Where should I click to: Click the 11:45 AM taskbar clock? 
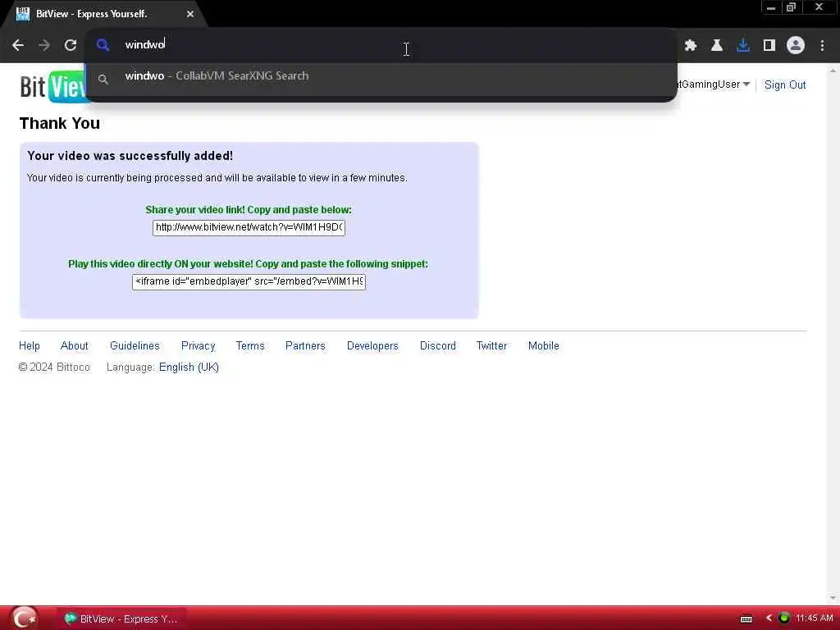[x=815, y=619]
